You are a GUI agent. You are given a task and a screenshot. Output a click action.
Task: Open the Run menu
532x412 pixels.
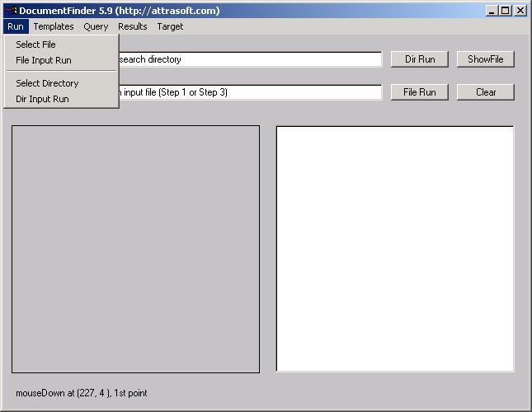pos(16,26)
